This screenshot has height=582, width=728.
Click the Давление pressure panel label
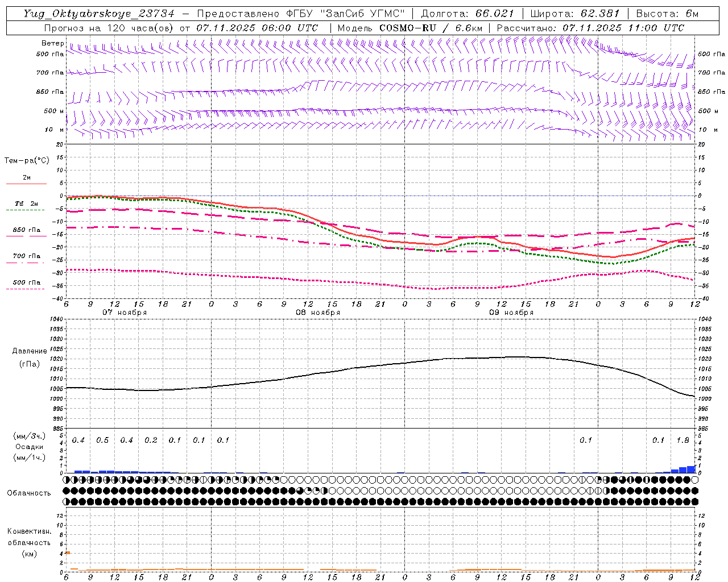point(30,351)
